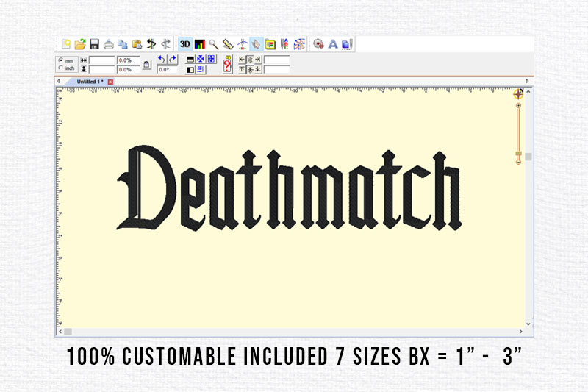Click the compass navigation icon

pos(518,94)
